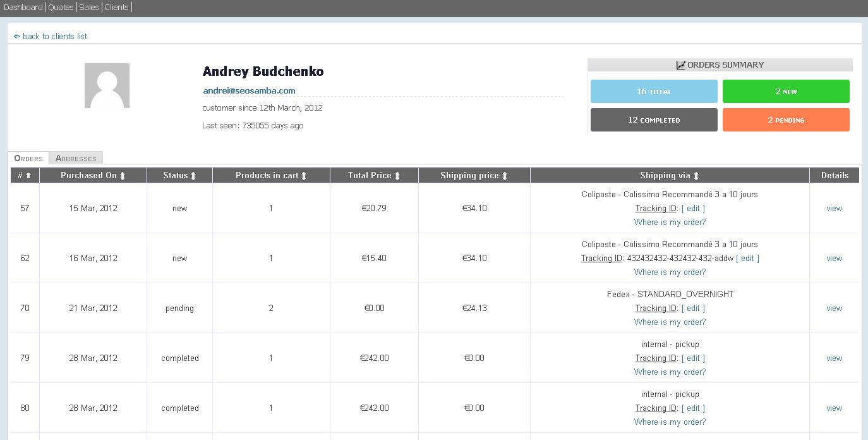Screen dimensions: 868x440
Task: Select the Orders tab
Action: click(28, 158)
